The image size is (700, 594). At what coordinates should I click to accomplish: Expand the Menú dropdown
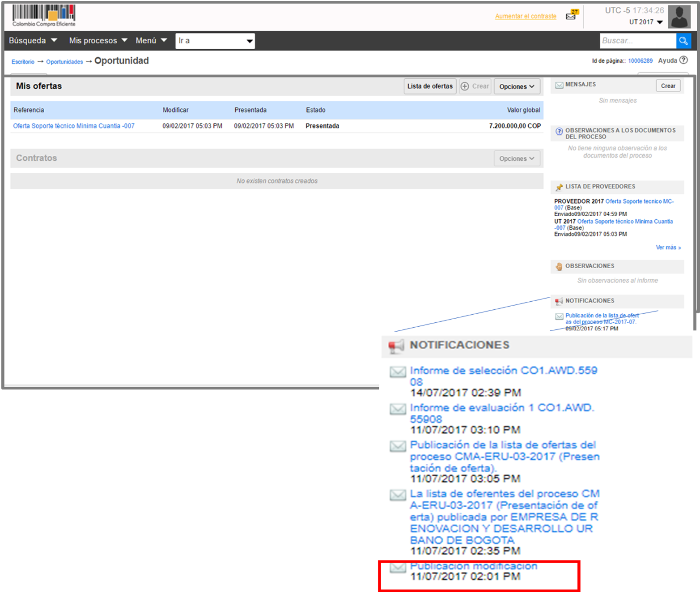151,41
